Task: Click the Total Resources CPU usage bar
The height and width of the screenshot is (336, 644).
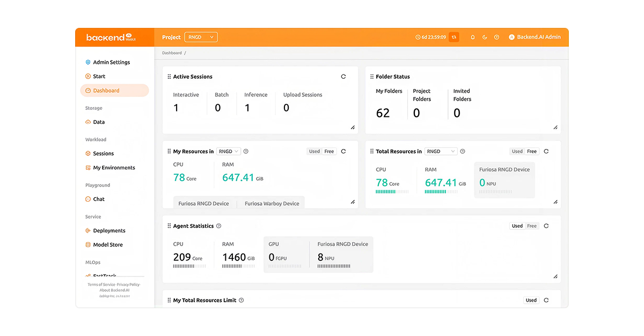Action: click(x=392, y=191)
